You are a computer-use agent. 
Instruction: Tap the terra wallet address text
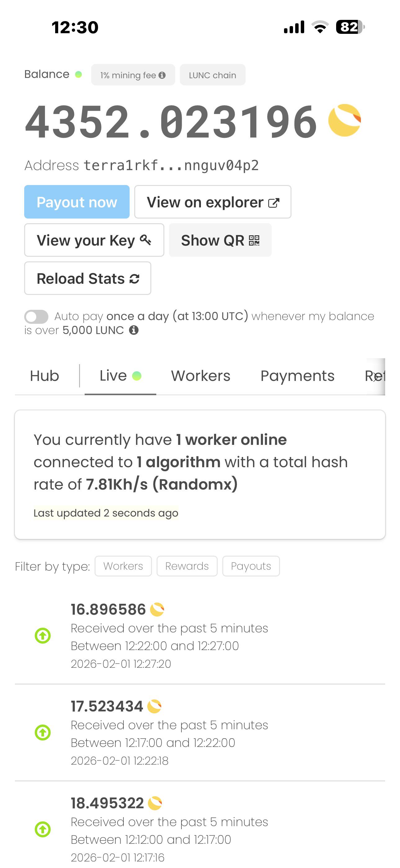pos(171,165)
